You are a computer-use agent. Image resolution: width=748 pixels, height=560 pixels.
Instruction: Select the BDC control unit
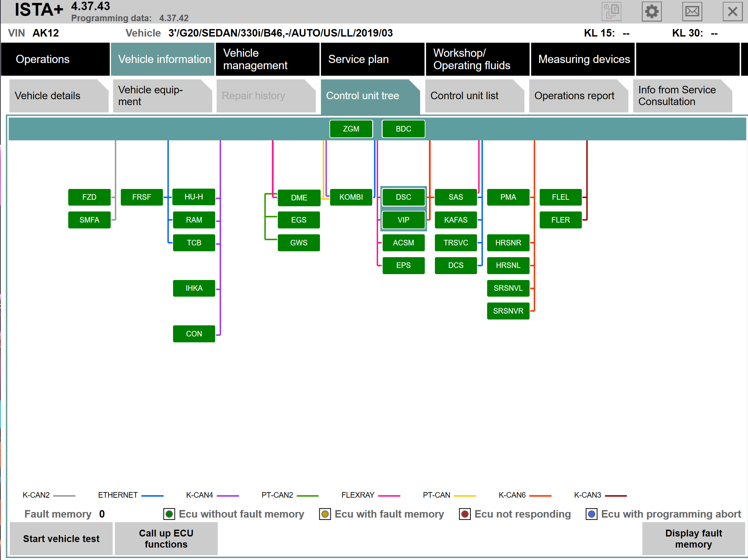(404, 129)
